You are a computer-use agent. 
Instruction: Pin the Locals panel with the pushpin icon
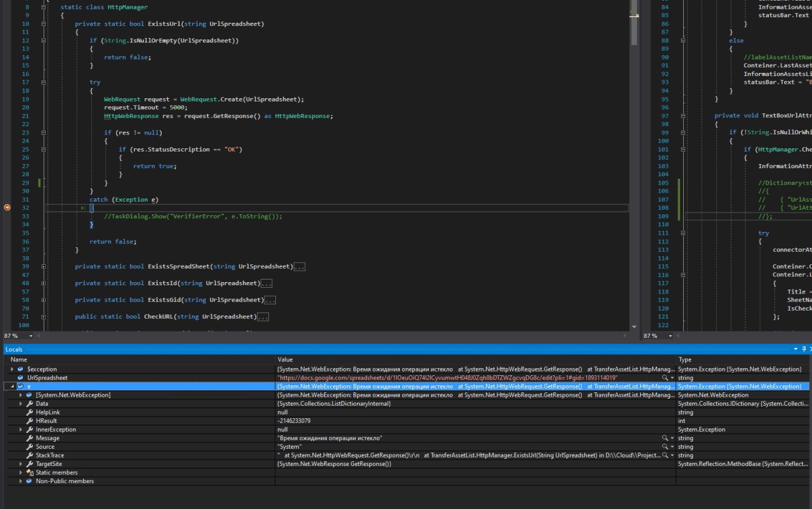(x=804, y=349)
